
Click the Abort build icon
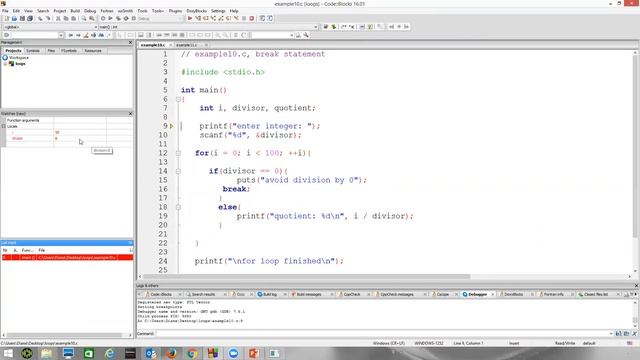[x=134, y=18]
